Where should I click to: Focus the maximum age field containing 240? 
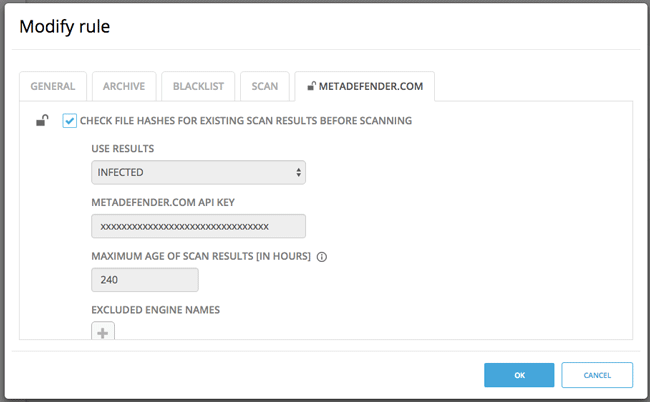[x=144, y=280]
